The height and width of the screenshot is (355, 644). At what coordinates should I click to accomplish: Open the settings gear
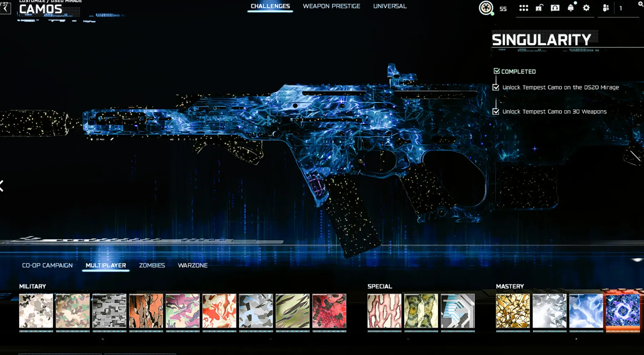pyautogui.click(x=586, y=8)
